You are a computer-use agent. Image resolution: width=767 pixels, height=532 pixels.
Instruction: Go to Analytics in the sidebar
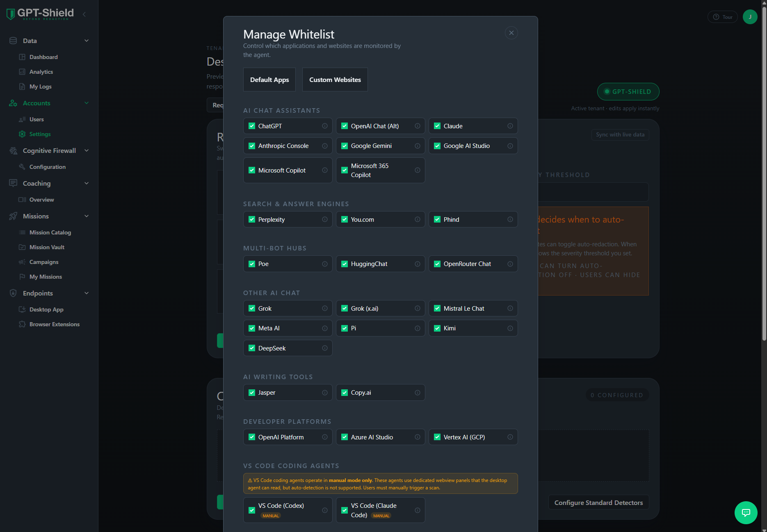click(41, 72)
